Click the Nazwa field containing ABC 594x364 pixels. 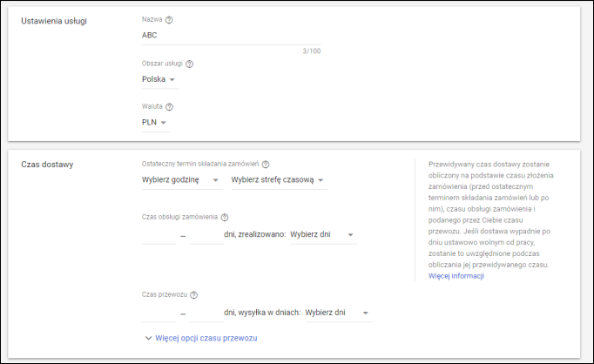point(230,36)
